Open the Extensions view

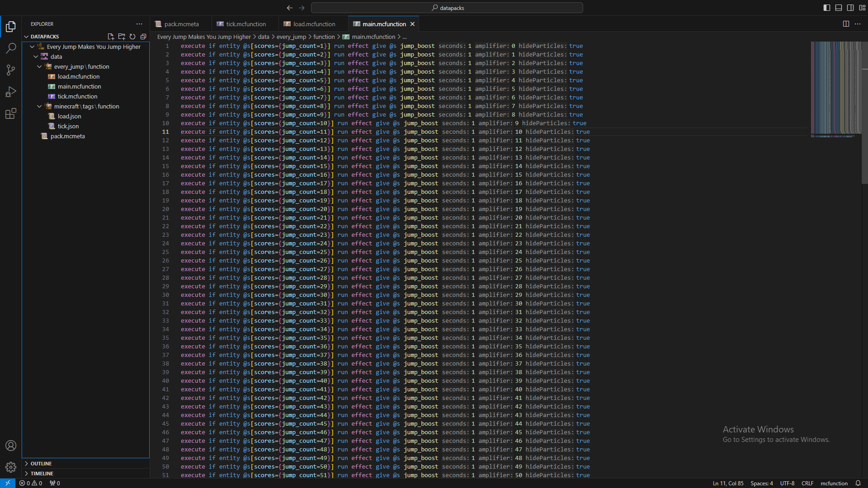click(11, 113)
